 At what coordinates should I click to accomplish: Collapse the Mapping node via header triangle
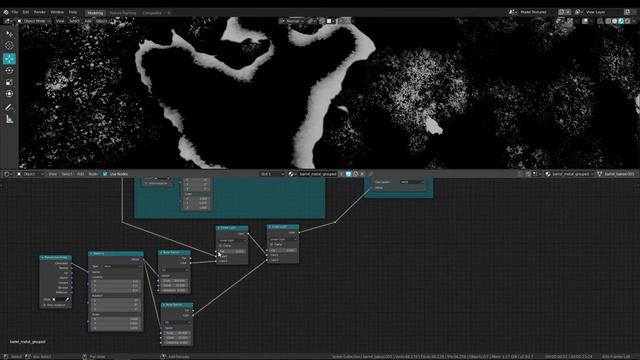[91, 253]
